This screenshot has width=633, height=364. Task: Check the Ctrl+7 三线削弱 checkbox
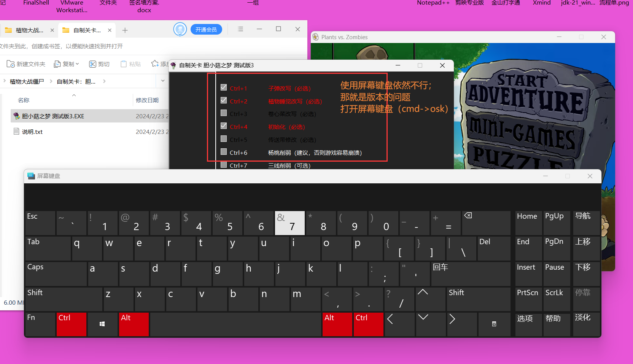224,165
